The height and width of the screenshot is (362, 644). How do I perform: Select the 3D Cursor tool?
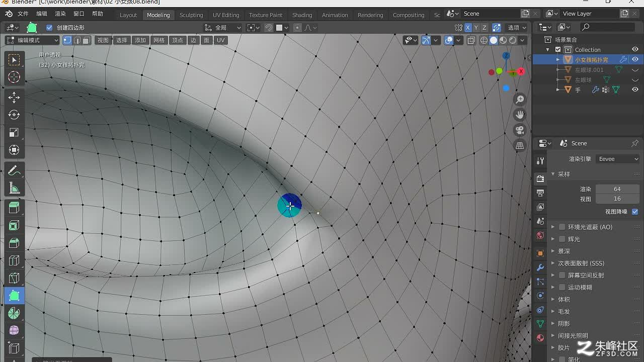point(14,77)
